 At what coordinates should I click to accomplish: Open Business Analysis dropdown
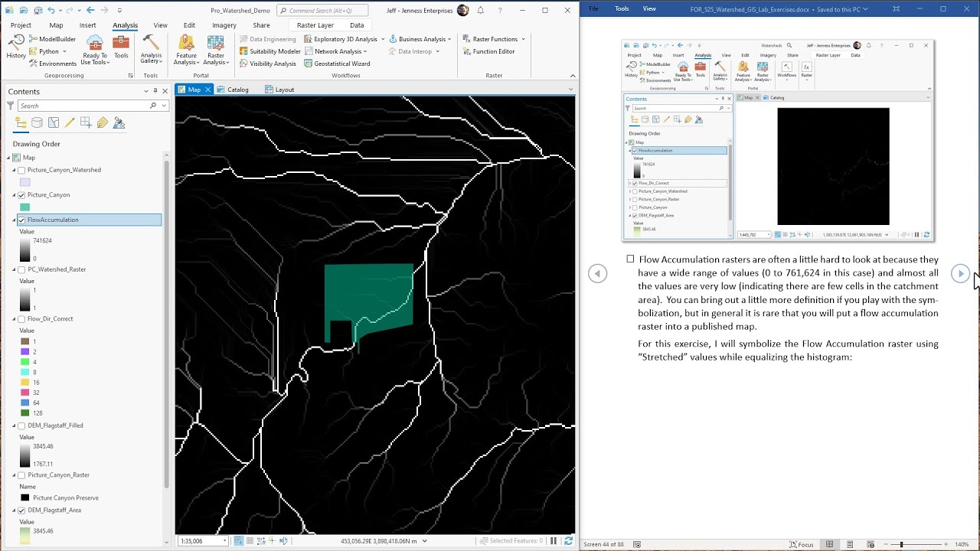[x=420, y=39]
